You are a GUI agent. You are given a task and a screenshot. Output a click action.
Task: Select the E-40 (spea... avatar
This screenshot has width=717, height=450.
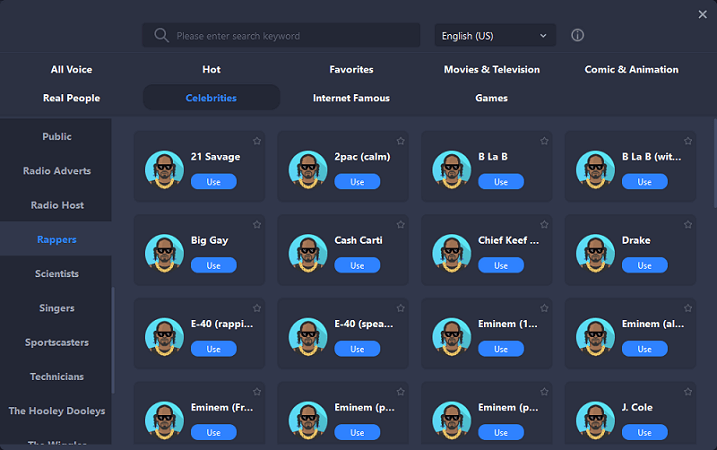(x=308, y=337)
